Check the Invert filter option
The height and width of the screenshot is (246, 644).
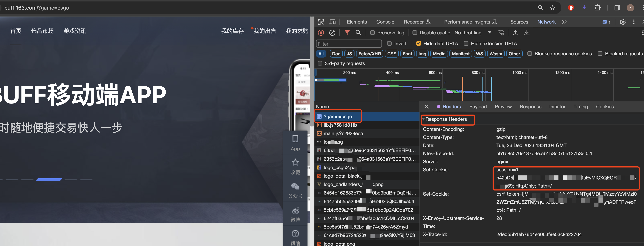coord(389,44)
